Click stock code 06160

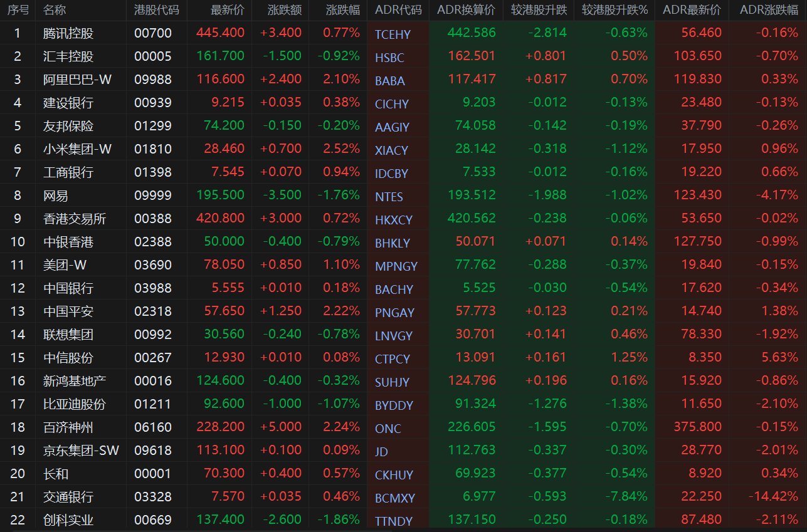point(152,427)
